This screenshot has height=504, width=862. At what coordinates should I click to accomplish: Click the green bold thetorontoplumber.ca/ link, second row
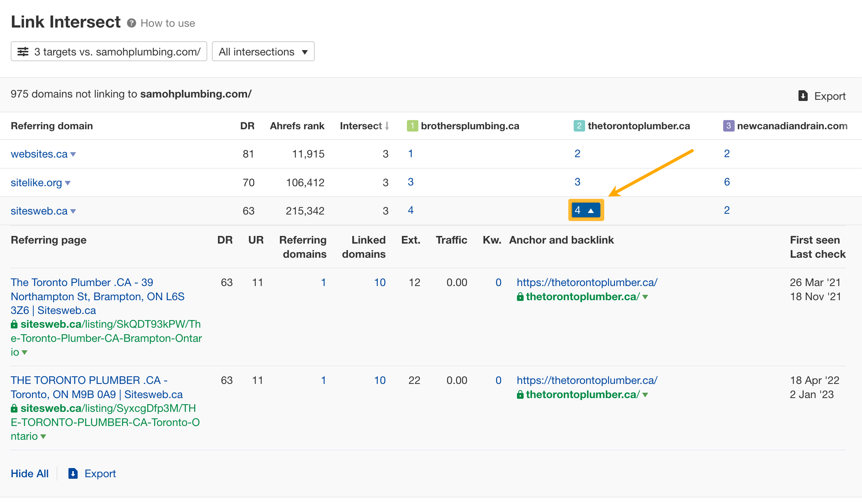(x=582, y=395)
